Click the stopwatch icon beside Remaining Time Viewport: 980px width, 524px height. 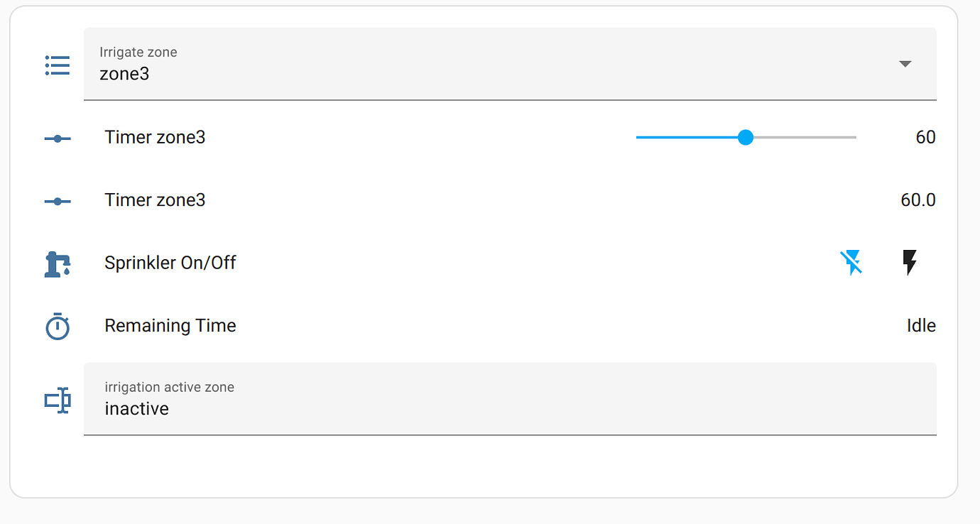coord(58,327)
